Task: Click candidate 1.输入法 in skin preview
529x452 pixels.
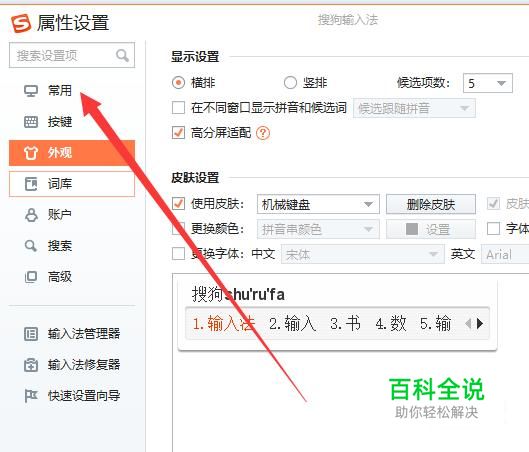Action: click(224, 324)
